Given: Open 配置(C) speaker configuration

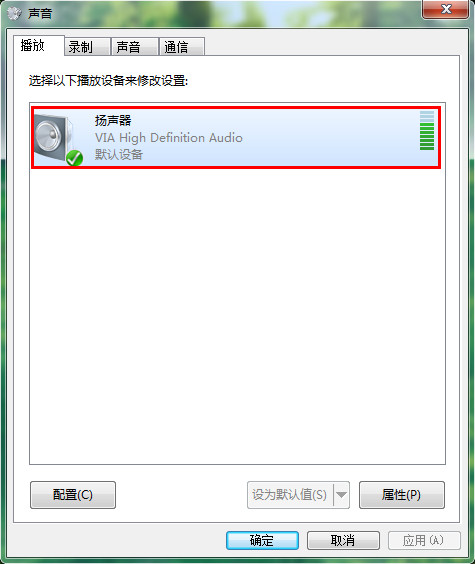Looking at the screenshot, I should pyautogui.click(x=73, y=495).
